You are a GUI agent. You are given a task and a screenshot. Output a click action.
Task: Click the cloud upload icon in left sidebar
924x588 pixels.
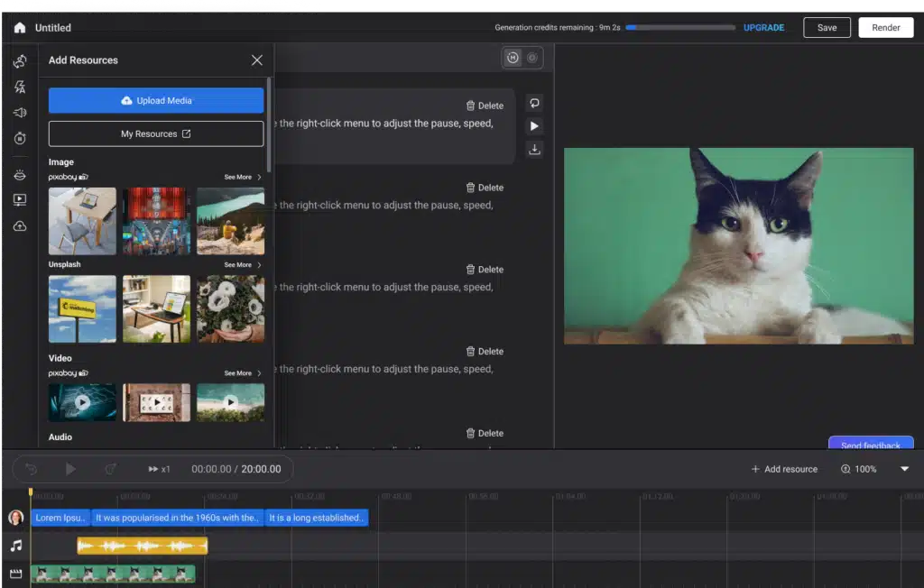click(x=20, y=226)
